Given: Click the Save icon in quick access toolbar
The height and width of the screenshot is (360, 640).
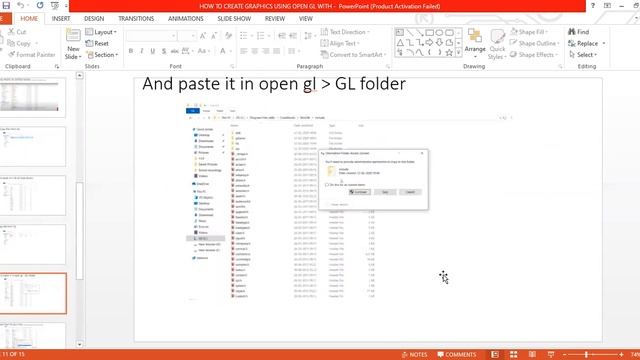Looking at the screenshot, I should [x=6, y=6].
